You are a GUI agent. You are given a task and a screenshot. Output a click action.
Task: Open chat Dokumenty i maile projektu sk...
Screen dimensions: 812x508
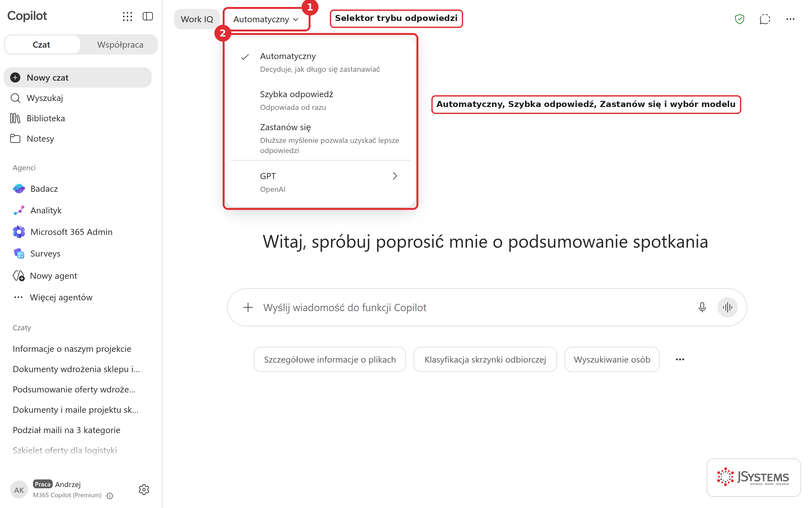pyautogui.click(x=77, y=410)
